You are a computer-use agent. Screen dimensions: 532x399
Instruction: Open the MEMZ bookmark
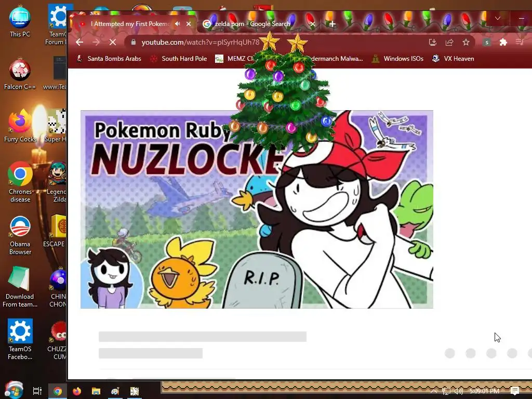pos(235,59)
